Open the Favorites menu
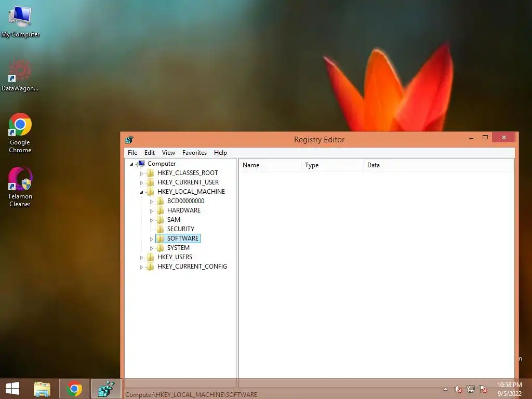Image resolution: width=532 pixels, height=399 pixels. point(194,153)
